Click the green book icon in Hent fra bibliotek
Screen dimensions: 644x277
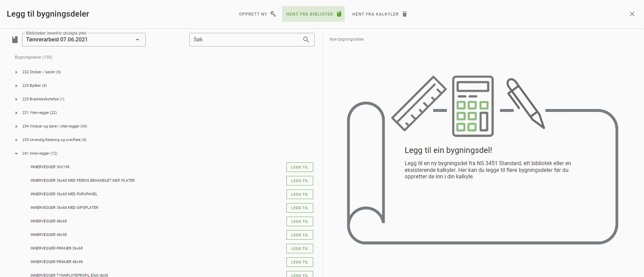(339, 14)
